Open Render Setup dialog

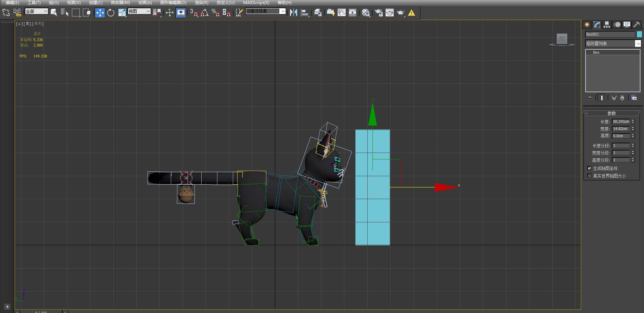pyautogui.click(x=379, y=13)
